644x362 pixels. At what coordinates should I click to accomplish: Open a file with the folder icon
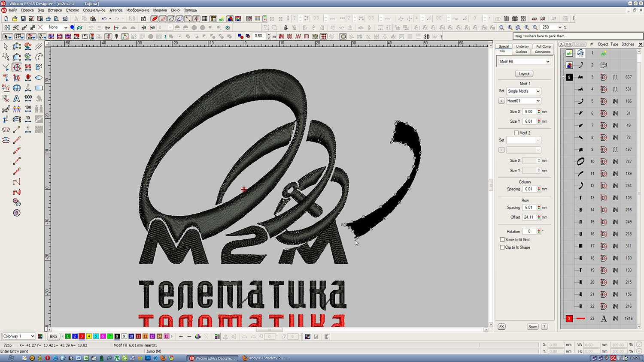click(x=15, y=19)
